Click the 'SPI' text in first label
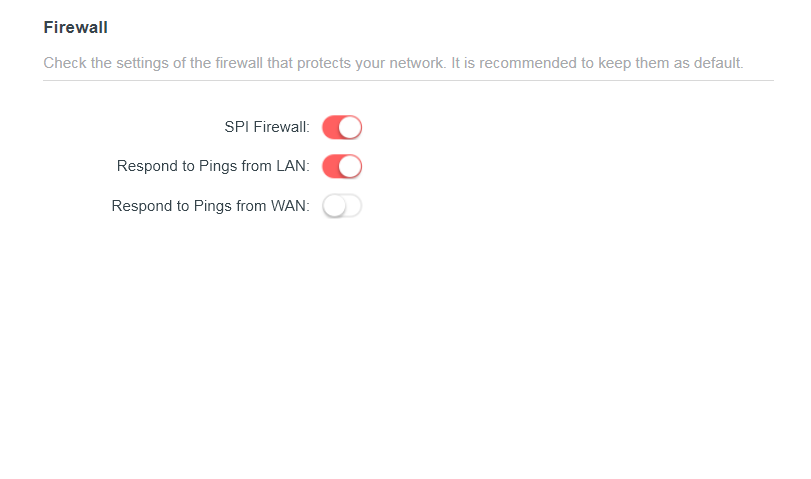 (236, 127)
